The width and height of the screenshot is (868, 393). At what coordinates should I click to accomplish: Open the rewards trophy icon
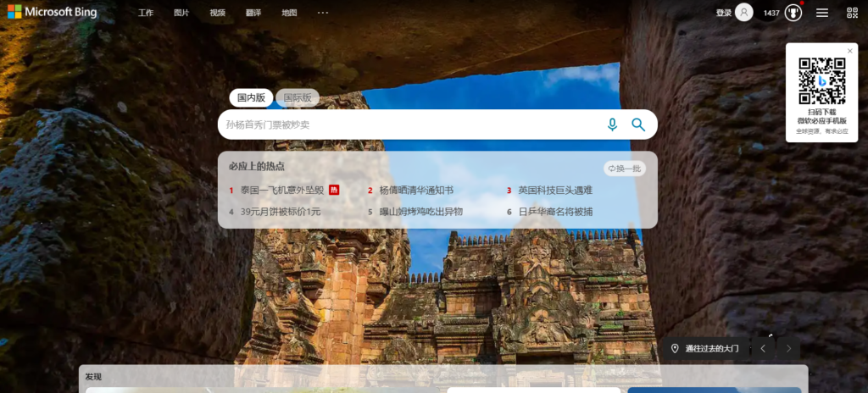click(x=793, y=13)
